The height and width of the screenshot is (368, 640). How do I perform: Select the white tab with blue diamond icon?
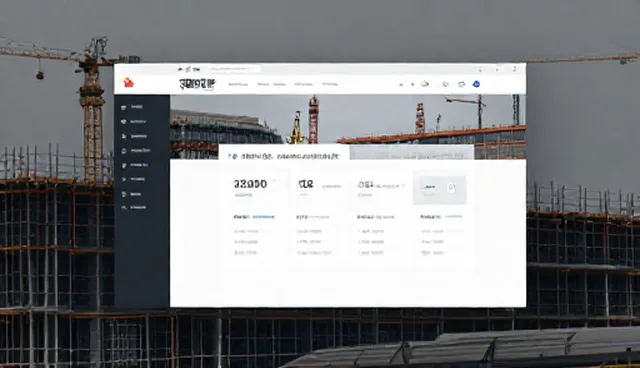click(x=284, y=152)
